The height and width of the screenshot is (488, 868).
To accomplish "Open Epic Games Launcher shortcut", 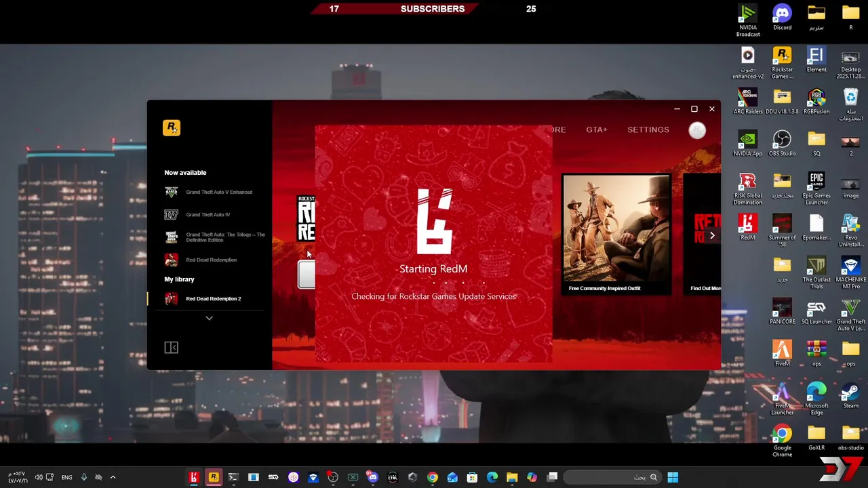I will 816,188.
